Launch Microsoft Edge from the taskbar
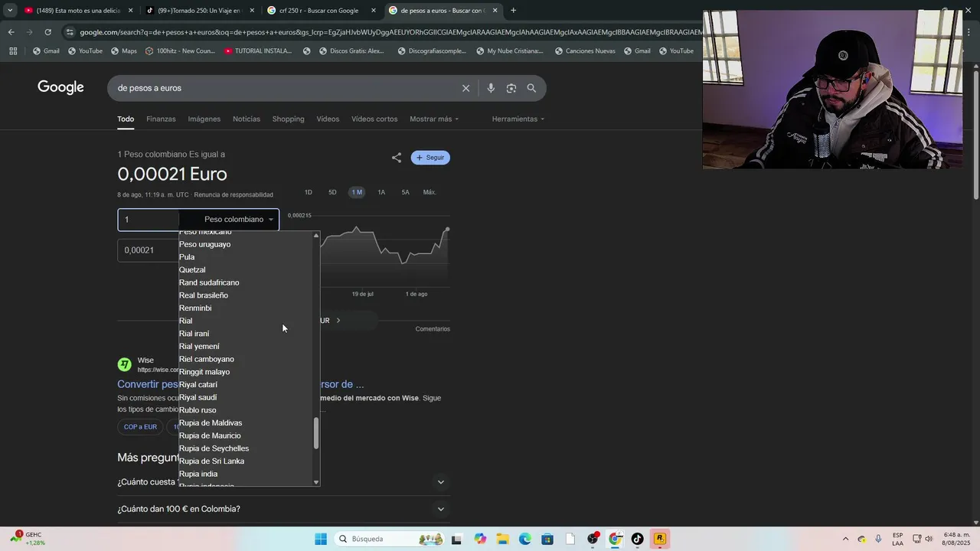The width and height of the screenshot is (980, 551). [524, 539]
